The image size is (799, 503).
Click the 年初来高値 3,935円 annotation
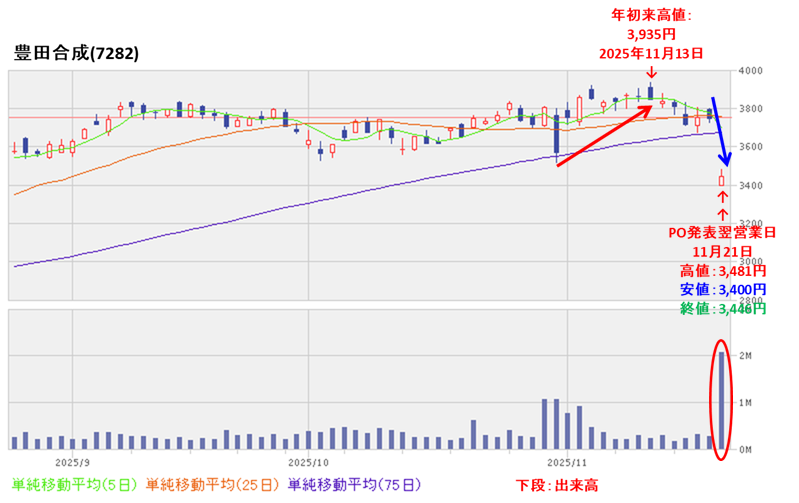point(651,33)
